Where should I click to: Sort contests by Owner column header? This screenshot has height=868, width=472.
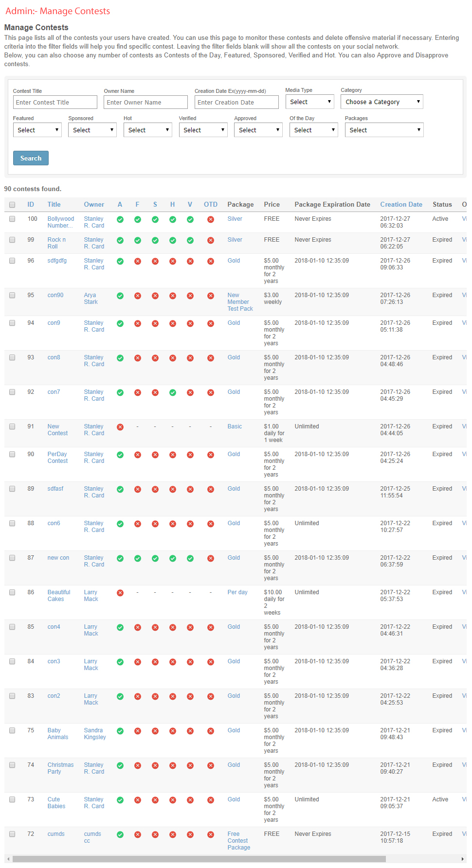(94, 205)
